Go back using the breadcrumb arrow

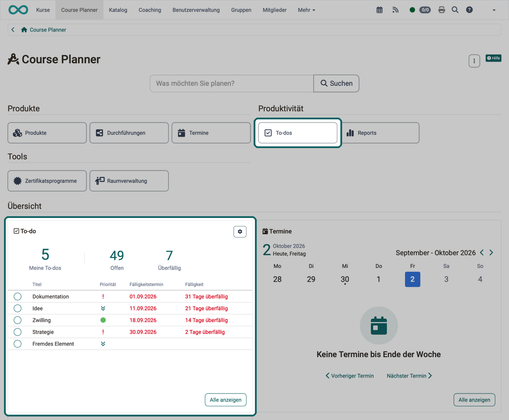[x=13, y=30]
